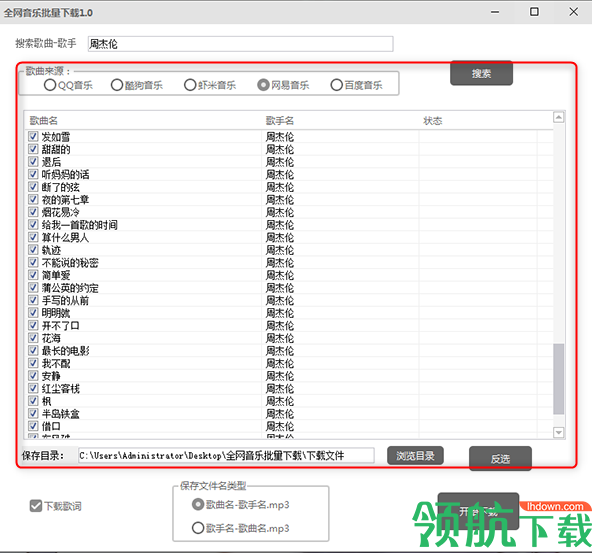This screenshot has width=592, height=554.
Task: Click the 状态 column header
Action: tap(433, 121)
